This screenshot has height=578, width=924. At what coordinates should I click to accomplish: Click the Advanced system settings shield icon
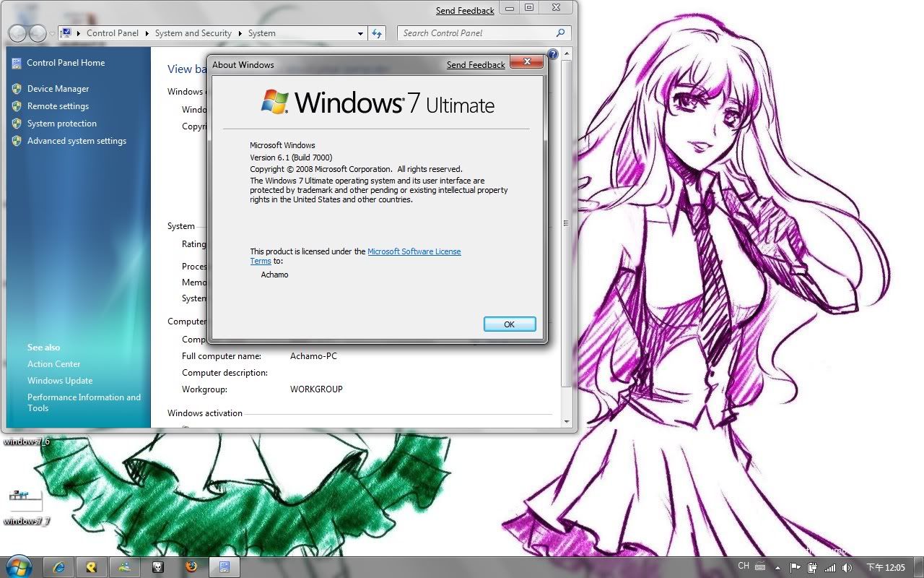pyautogui.click(x=17, y=141)
